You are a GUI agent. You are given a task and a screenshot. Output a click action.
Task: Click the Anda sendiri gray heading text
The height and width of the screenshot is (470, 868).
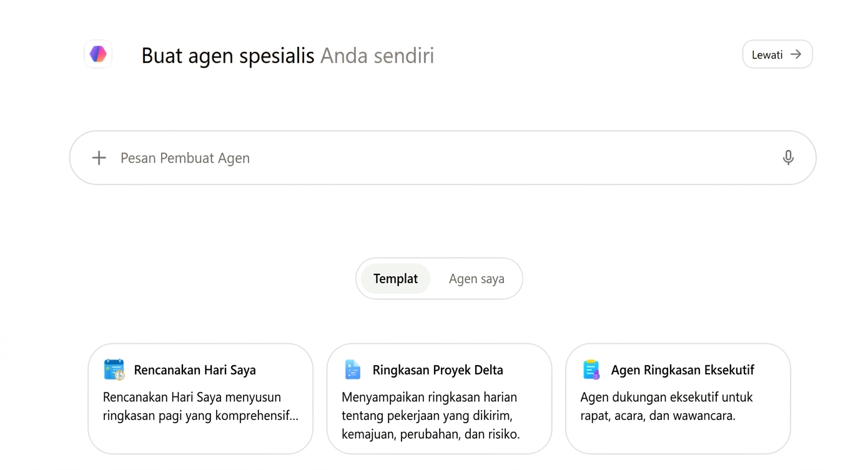[x=377, y=56]
